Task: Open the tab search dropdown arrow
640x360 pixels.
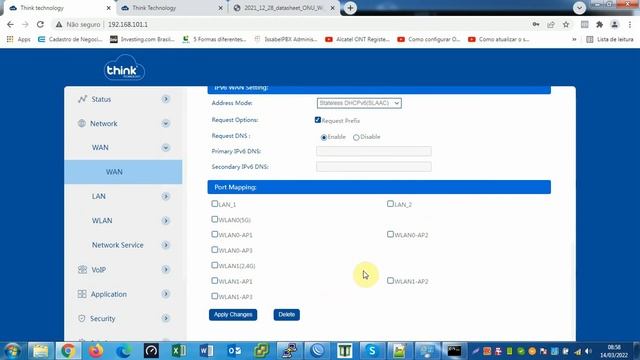Action: pyautogui.click(x=579, y=8)
